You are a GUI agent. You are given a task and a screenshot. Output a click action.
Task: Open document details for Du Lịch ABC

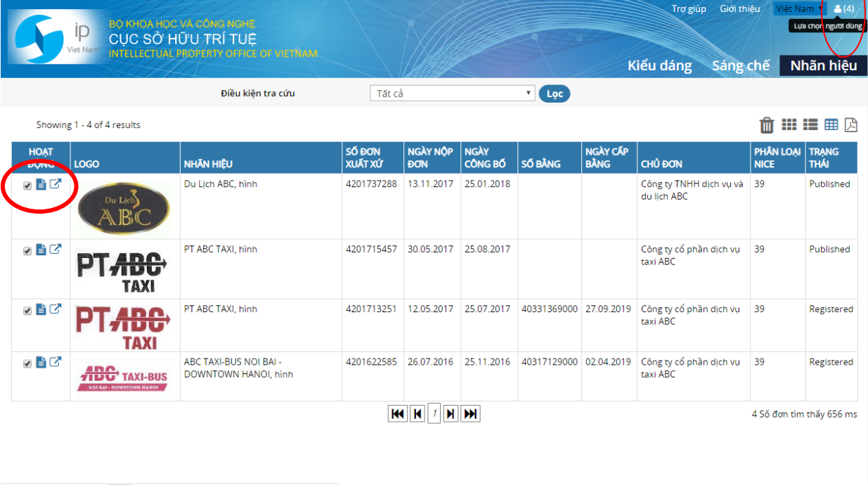(x=41, y=185)
